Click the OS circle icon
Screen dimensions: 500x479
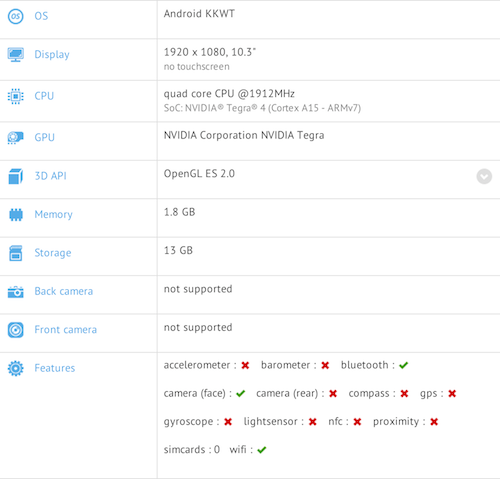tap(16, 16)
